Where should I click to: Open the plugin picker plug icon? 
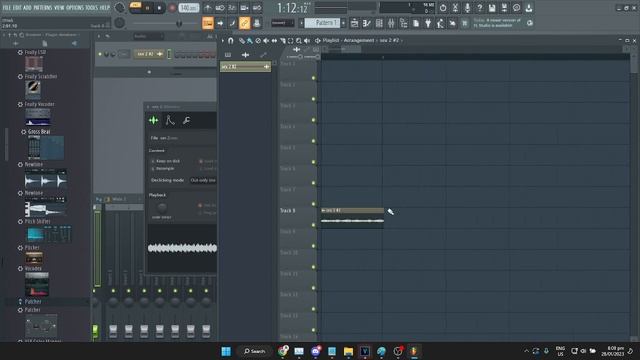pyautogui.click(x=428, y=23)
